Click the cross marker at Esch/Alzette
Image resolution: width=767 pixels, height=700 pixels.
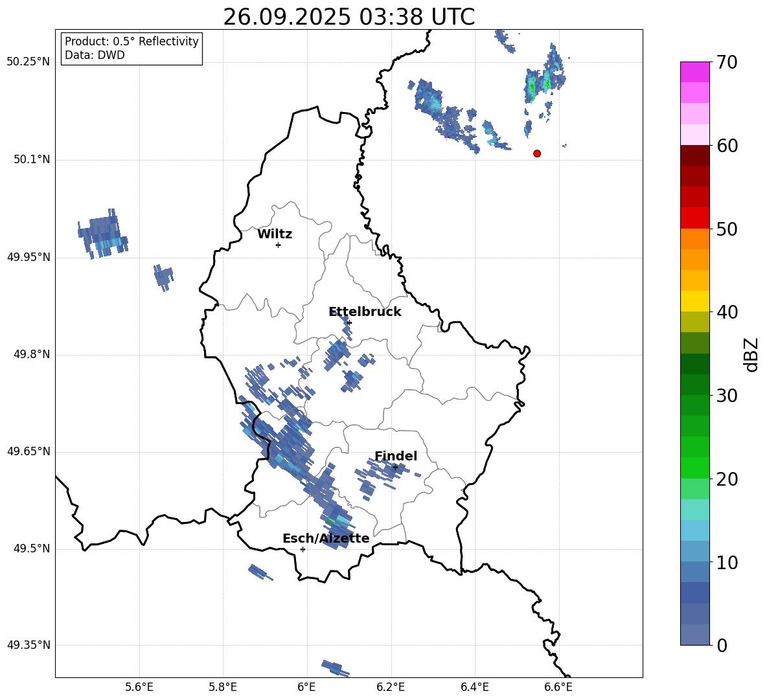[x=303, y=549]
